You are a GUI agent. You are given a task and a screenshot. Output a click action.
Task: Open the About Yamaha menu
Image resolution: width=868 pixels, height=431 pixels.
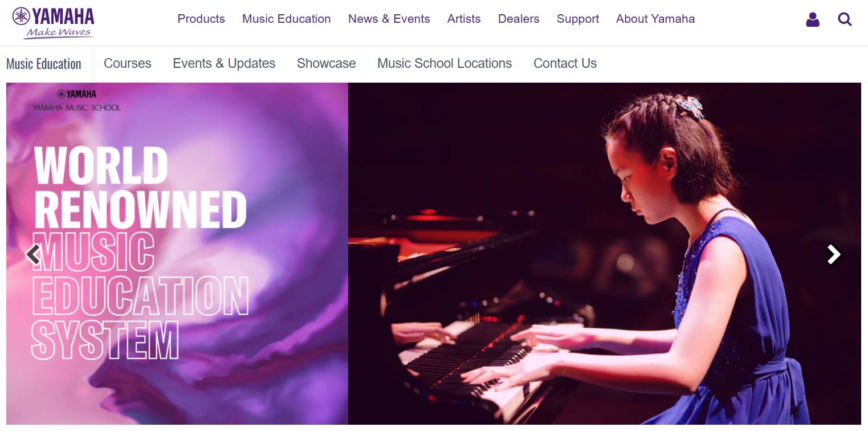655,19
